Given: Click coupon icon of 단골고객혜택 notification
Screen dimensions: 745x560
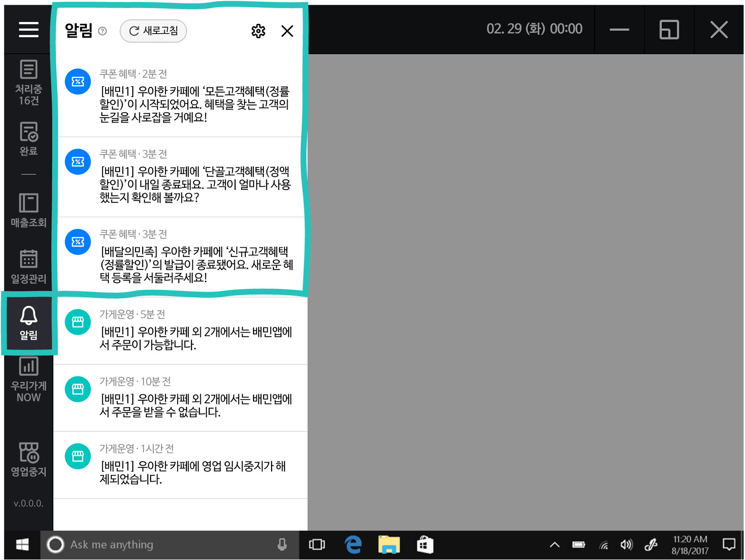Looking at the screenshot, I should pos(78,162).
